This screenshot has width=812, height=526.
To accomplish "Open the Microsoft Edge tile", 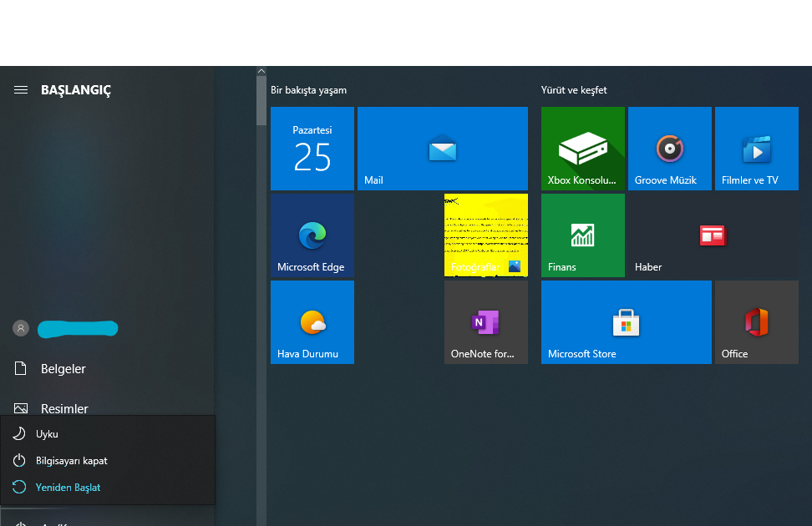I will tap(312, 235).
